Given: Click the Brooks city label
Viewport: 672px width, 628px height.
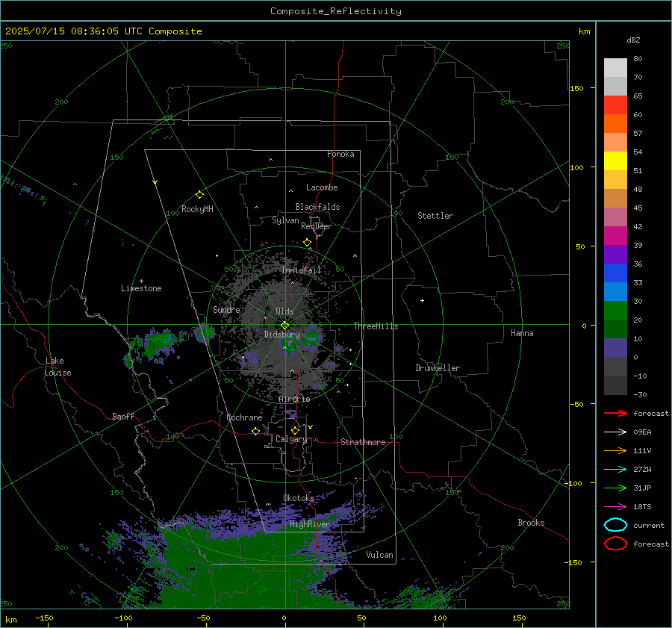Looking at the screenshot, I should click(x=531, y=523).
